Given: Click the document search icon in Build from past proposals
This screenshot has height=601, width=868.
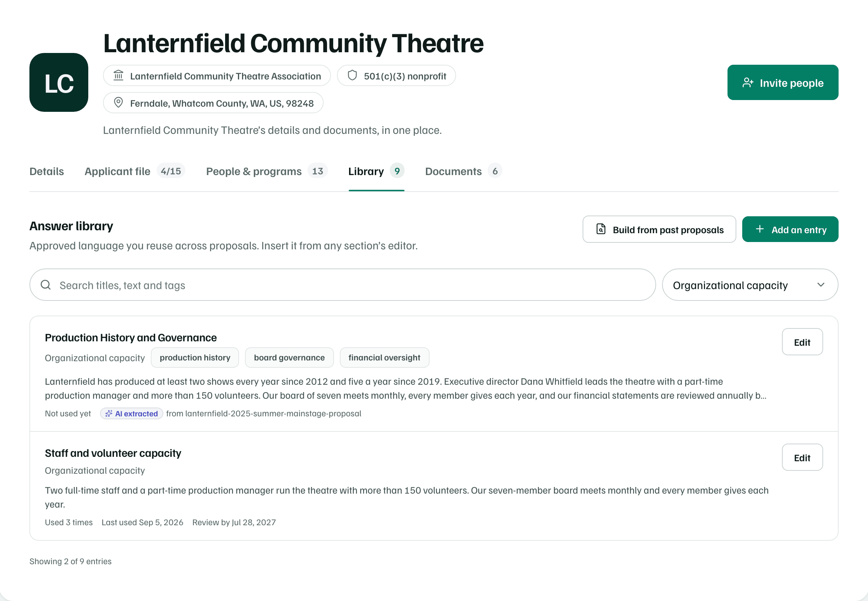Looking at the screenshot, I should coord(601,230).
